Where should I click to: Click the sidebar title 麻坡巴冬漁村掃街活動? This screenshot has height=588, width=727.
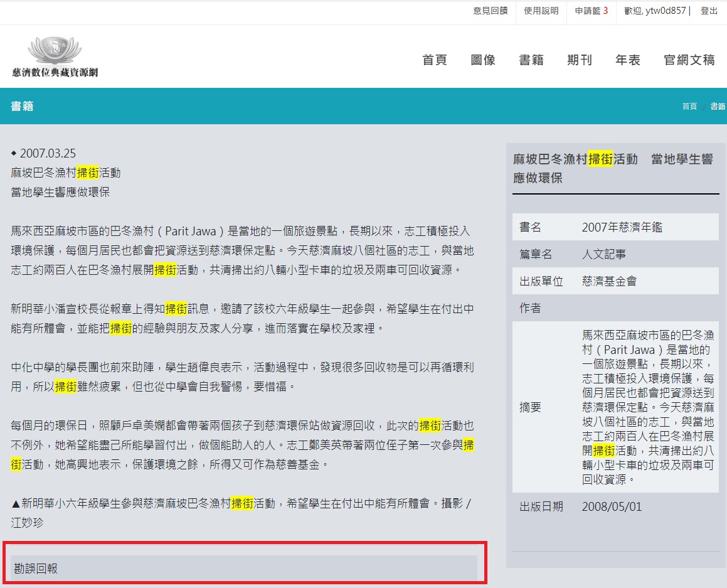point(575,159)
